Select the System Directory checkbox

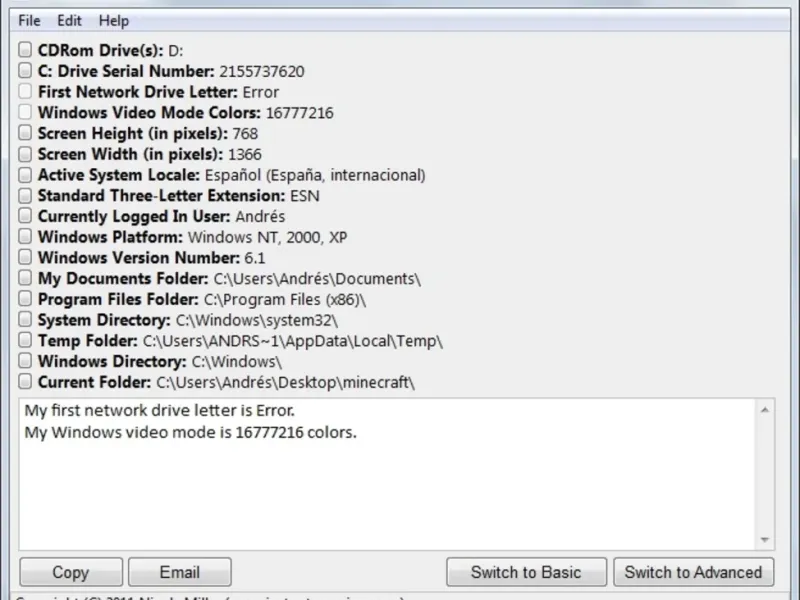tap(25, 319)
